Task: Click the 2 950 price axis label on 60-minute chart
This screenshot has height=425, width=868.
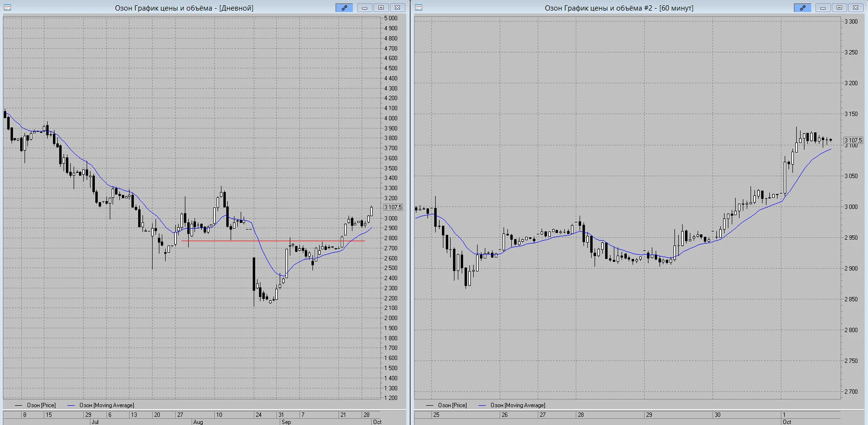Action: click(x=851, y=238)
